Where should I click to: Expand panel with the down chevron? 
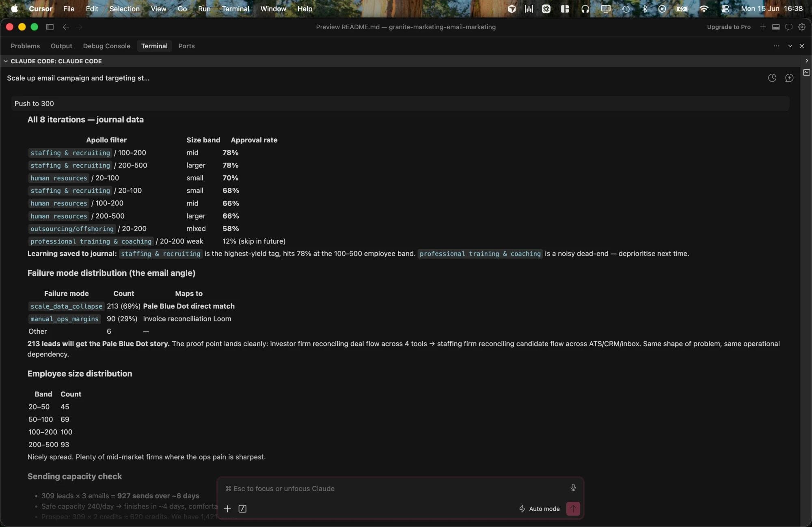coord(790,46)
